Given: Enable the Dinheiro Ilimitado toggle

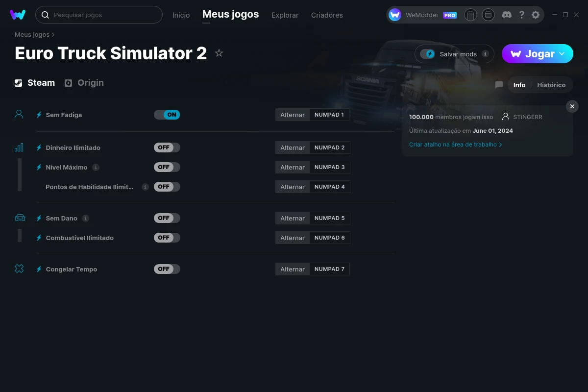Looking at the screenshot, I should 167,147.
